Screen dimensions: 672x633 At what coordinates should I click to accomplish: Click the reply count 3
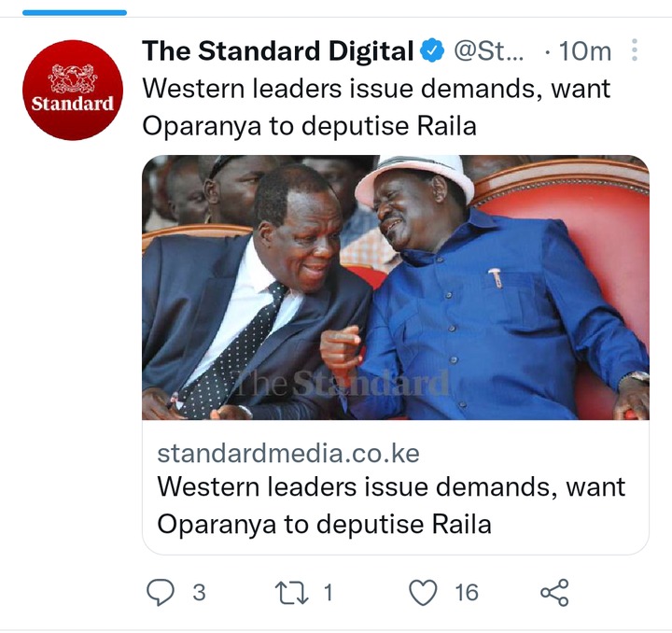pos(199,593)
